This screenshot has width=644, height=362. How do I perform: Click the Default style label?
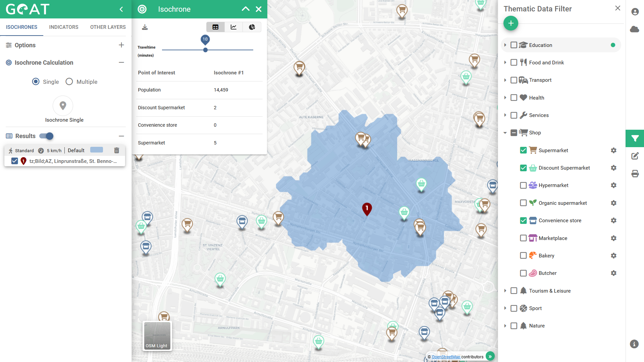click(76, 150)
